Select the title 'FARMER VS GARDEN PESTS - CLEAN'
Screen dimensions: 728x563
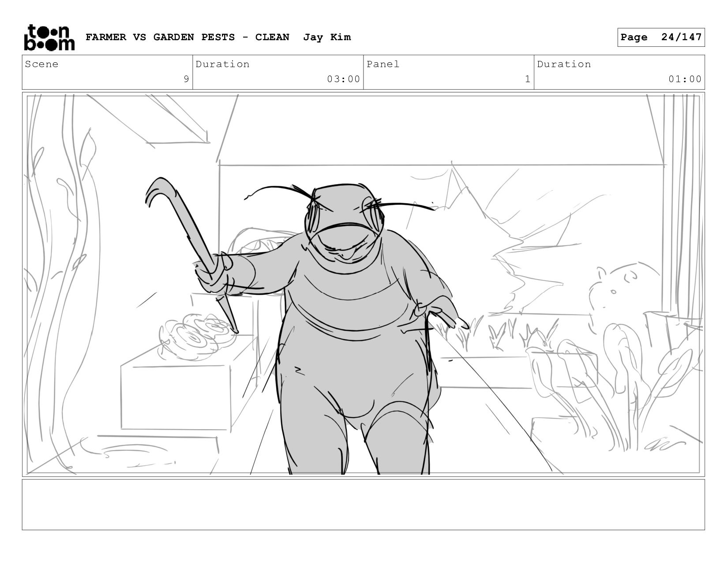(188, 37)
